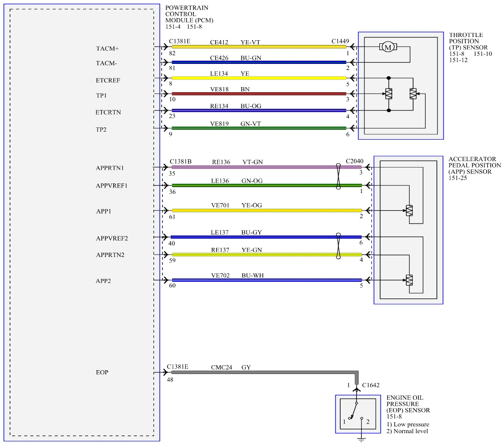504x445 pixels.
Task: Click the TACM- pin label
Action: point(106,63)
